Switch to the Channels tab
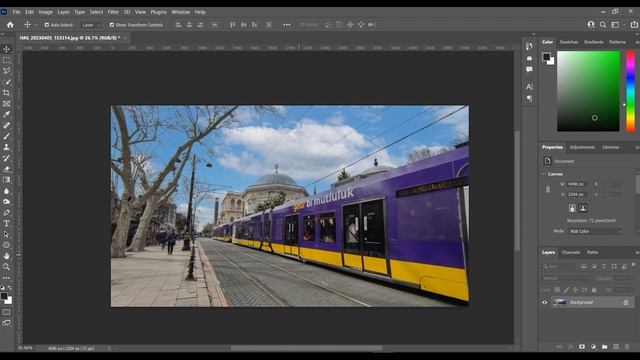The width and height of the screenshot is (640, 360). pyautogui.click(x=571, y=253)
